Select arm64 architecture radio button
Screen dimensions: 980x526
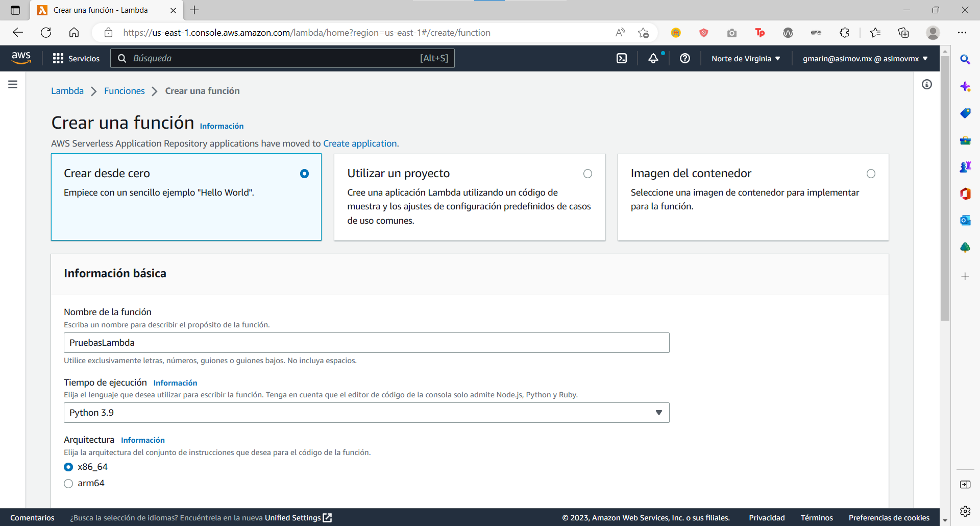68,483
